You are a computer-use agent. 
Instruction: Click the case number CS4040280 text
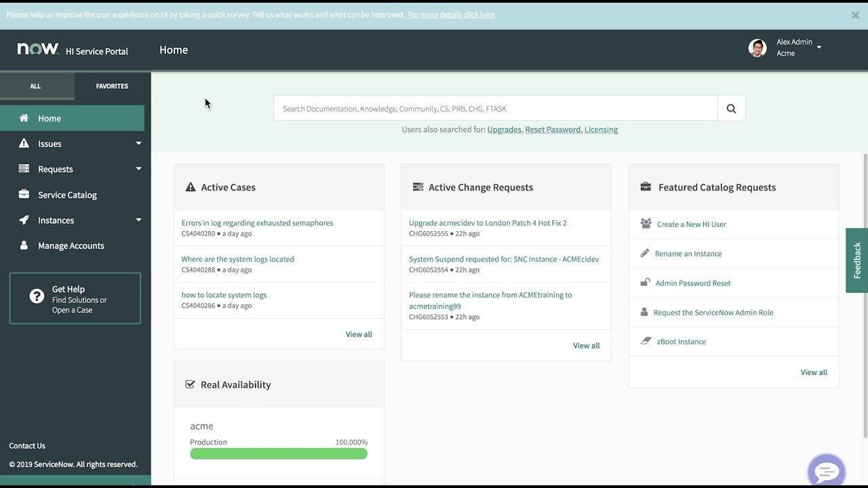198,233
